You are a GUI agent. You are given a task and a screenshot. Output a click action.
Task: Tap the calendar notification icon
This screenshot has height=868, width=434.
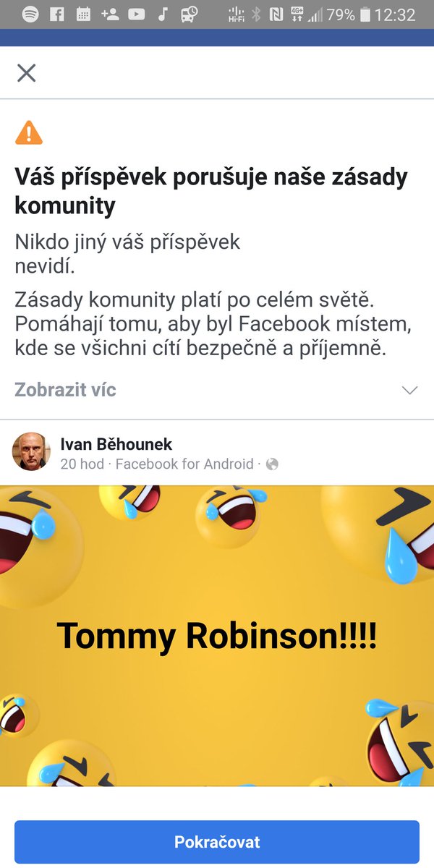point(83,14)
